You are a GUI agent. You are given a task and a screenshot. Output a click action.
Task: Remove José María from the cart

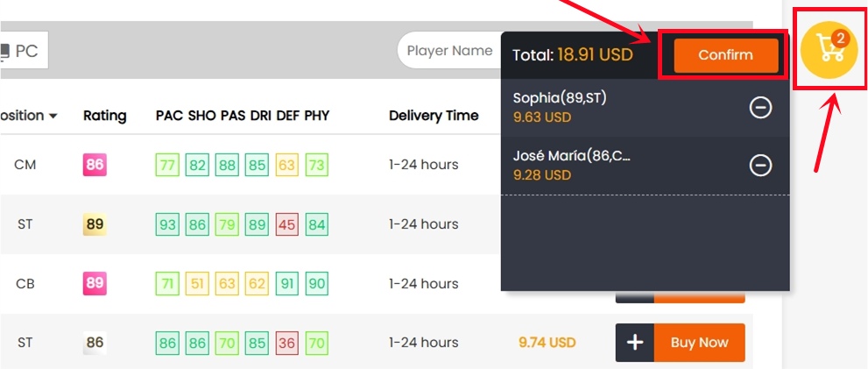point(760,165)
